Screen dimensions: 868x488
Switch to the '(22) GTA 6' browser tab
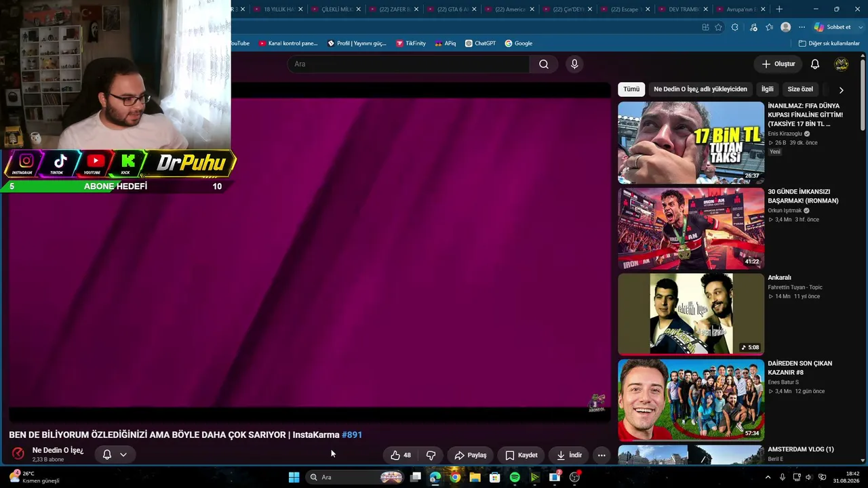453,9
